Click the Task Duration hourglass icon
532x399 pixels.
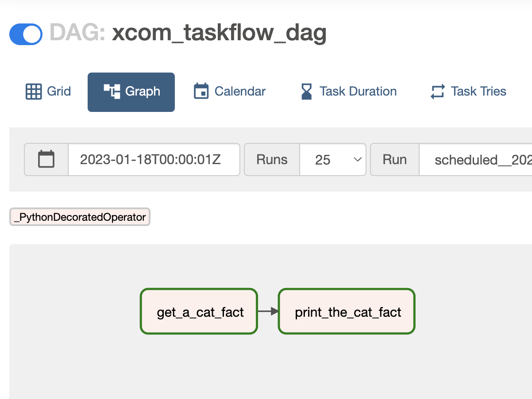tap(306, 92)
